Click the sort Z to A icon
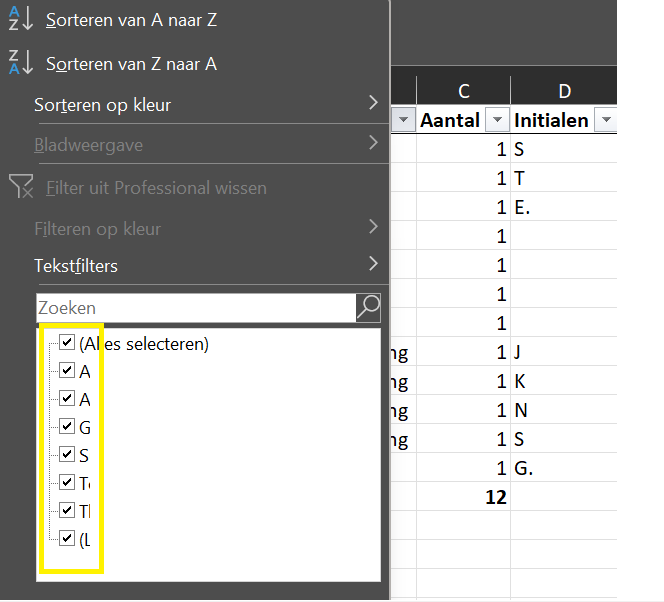Screen dimensions: 664x602 [21, 63]
